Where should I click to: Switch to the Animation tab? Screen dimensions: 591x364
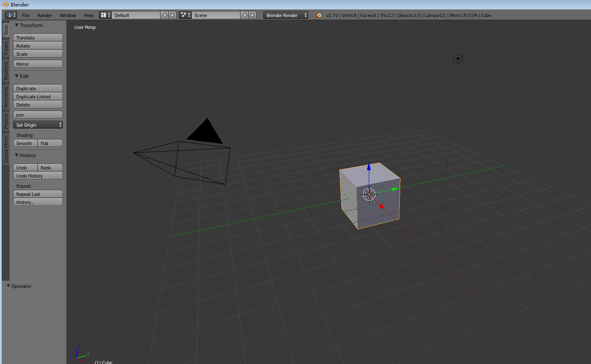click(x=6, y=97)
